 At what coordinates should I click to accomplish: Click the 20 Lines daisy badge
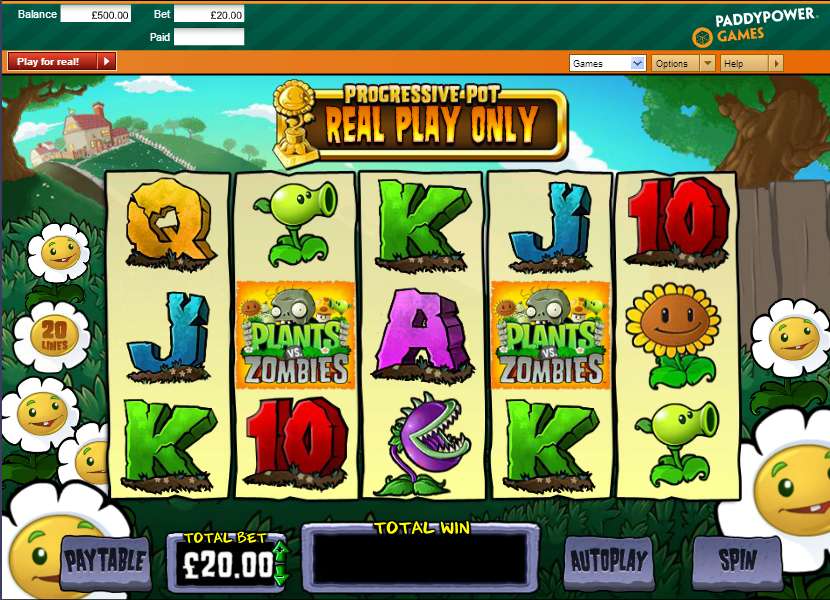pos(53,336)
